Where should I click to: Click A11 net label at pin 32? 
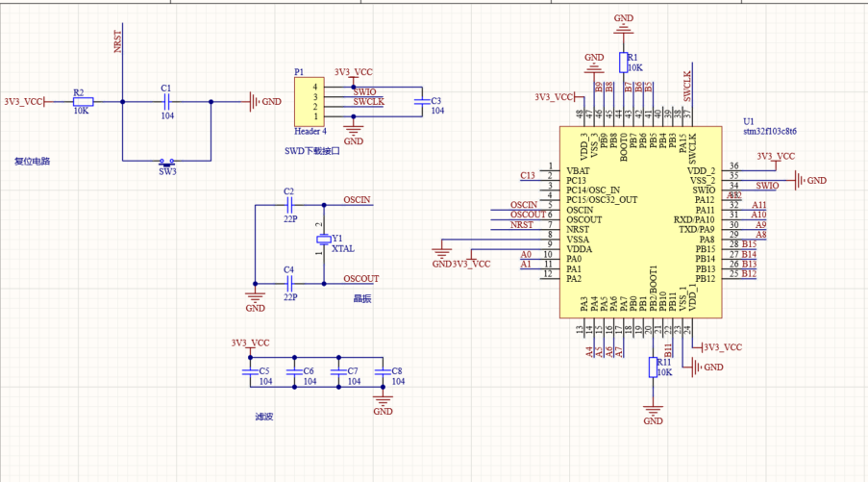759,205
